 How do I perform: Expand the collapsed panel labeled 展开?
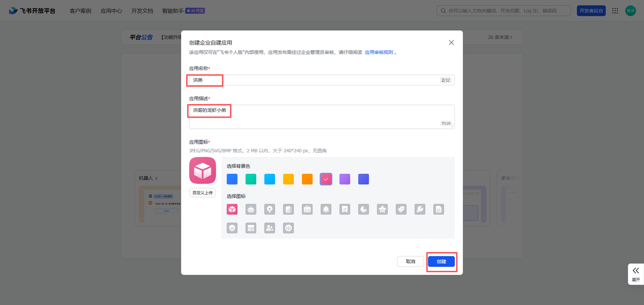(x=635, y=274)
